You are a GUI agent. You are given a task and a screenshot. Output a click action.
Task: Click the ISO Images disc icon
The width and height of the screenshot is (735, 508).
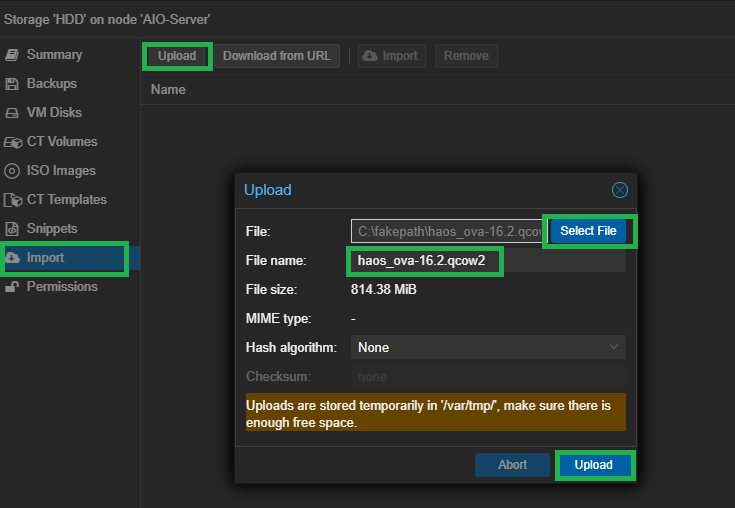[12, 171]
